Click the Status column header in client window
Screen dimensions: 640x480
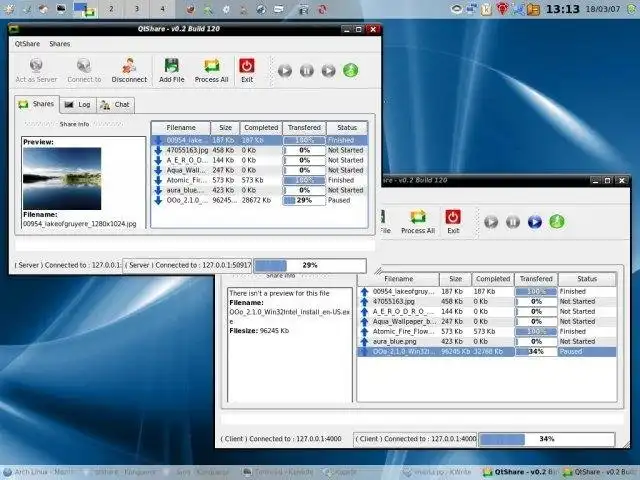[586, 279]
